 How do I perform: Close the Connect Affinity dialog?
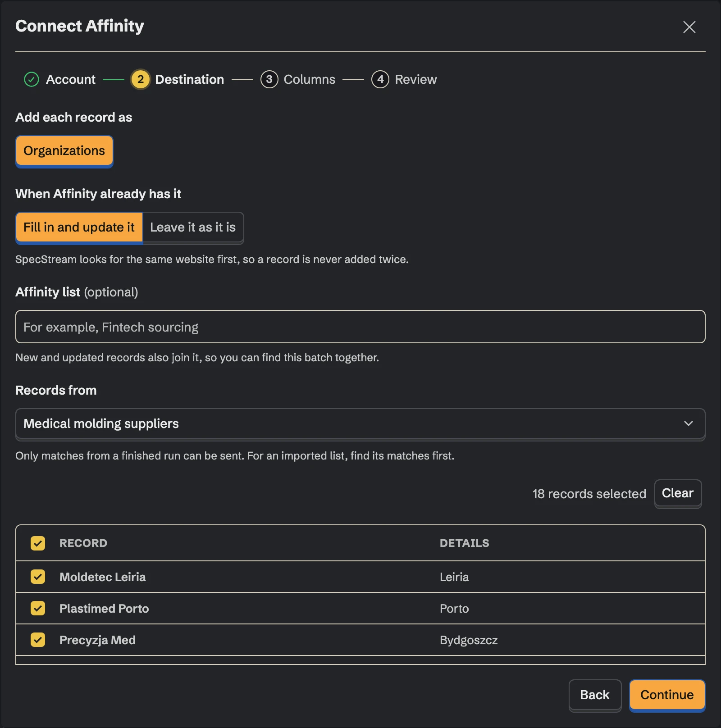click(689, 27)
